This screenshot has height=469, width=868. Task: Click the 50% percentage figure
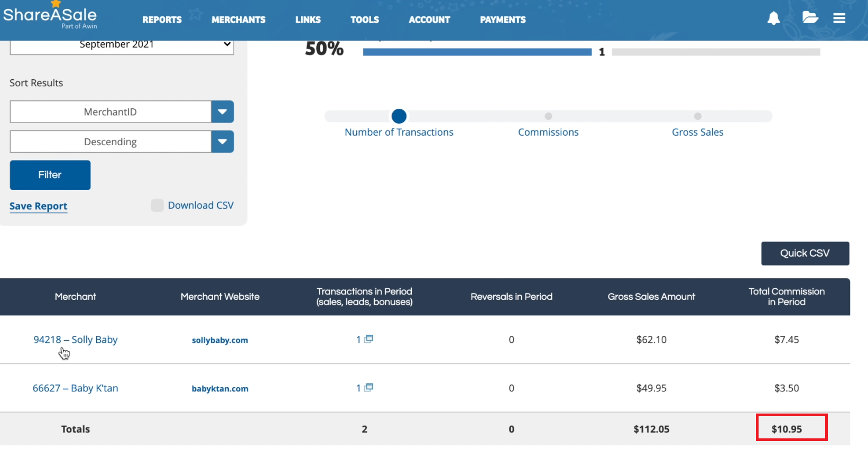(325, 49)
